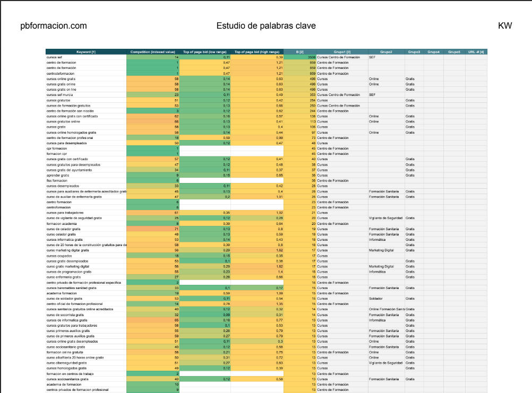Click the Keyword [1] column header
This screenshot has height=393, width=532.
pos(86,52)
